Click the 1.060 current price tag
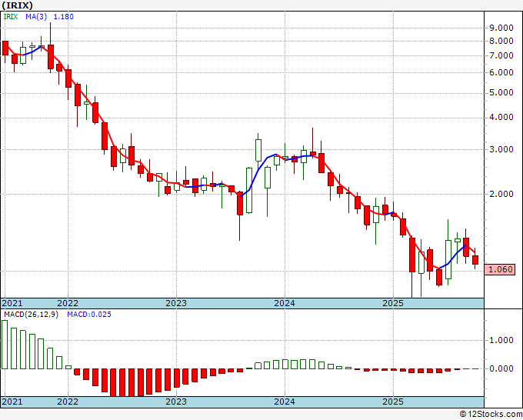This screenshot has width=523, height=420. tap(500, 269)
